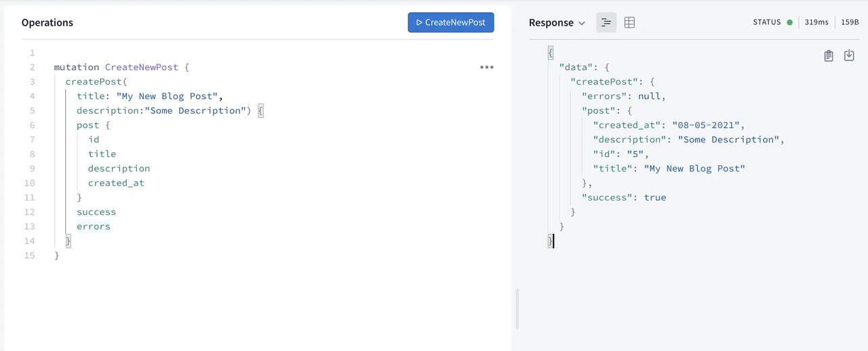This screenshot has width=868, height=351.
Task: Click the title field on line 8
Action: (x=102, y=154)
